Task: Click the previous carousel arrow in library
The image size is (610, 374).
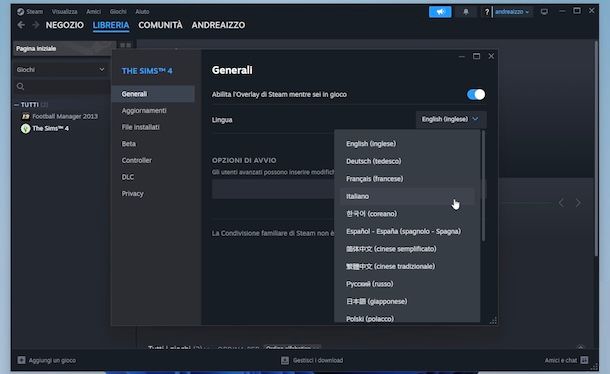Action: [561, 203]
